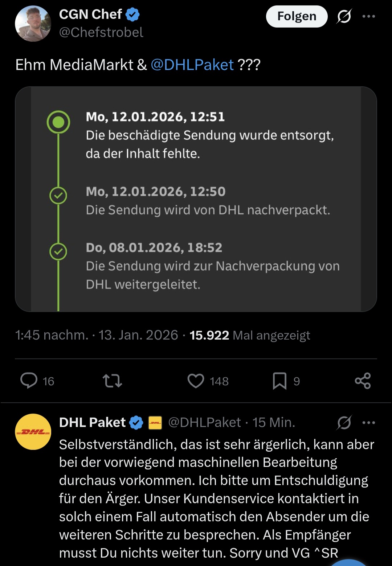Tap the Grok icon next to Folgen
392x566 pixels.
click(344, 16)
